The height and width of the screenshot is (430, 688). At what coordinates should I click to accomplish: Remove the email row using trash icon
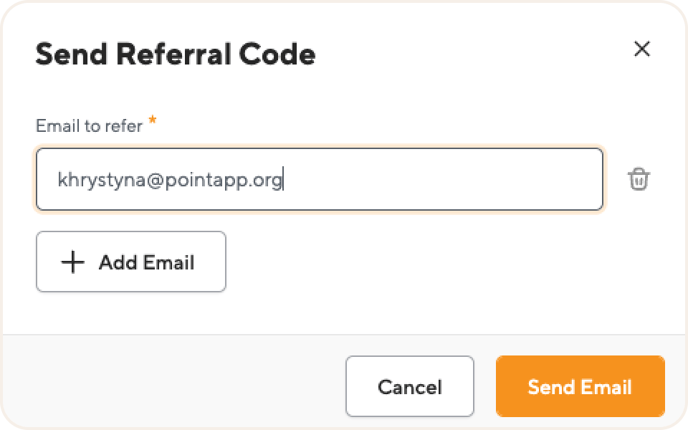(x=638, y=179)
